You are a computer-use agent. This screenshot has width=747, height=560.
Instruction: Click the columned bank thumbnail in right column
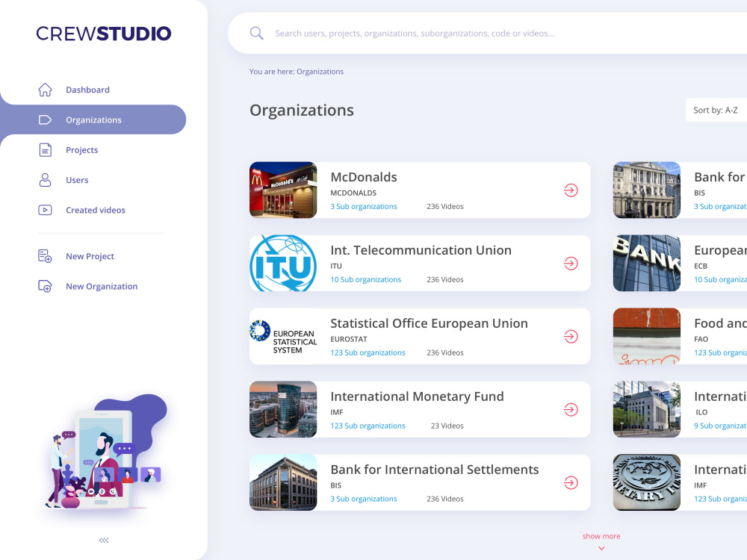(x=646, y=190)
